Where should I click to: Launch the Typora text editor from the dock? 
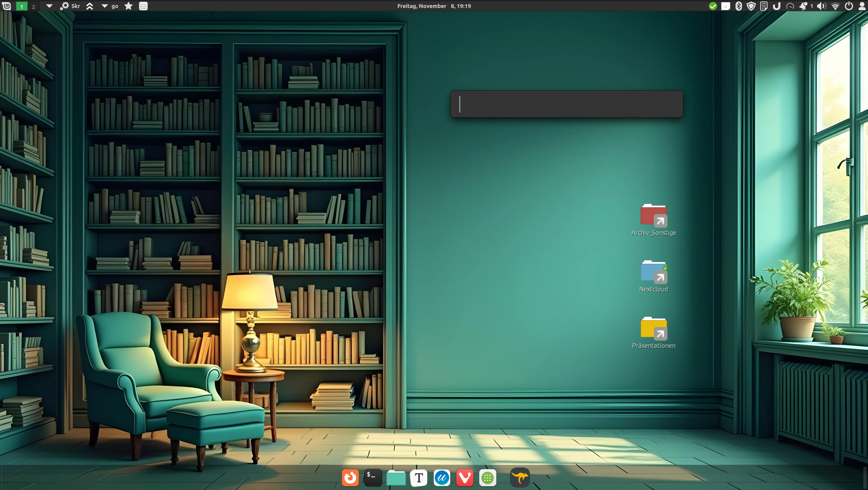[x=418, y=478]
